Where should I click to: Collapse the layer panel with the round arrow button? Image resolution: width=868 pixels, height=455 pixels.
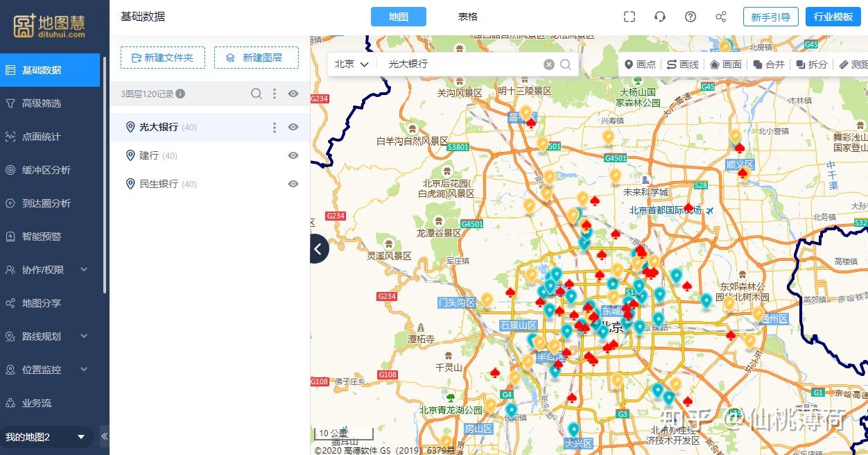[319, 248]
